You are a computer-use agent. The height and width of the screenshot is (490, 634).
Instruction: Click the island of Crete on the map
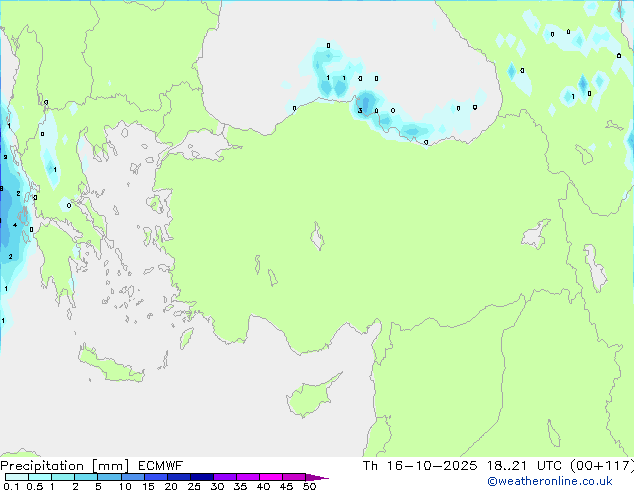[111, 365]
